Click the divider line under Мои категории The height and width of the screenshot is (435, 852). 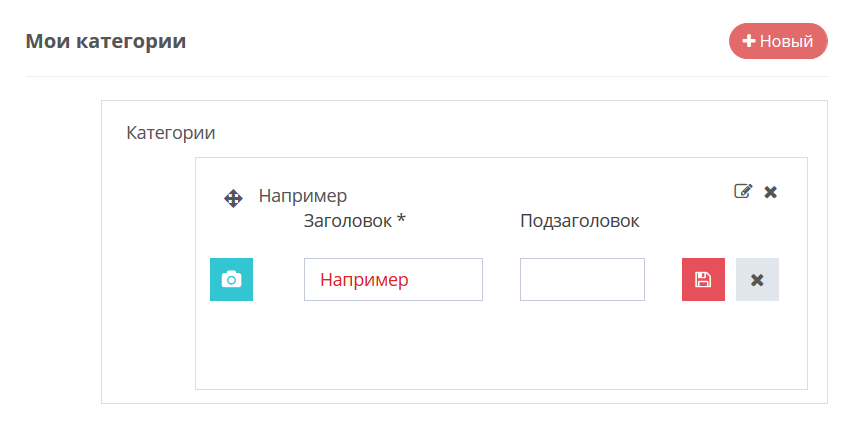pos(426,76)
